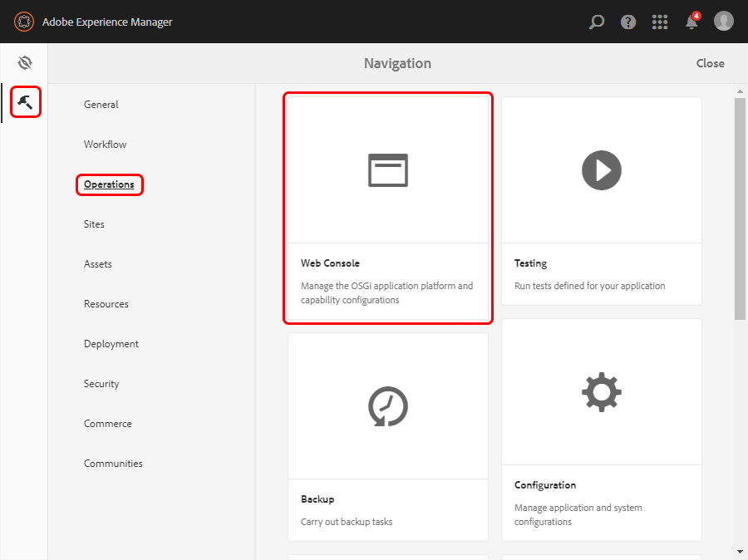Open the notifications bell
Screen dimensions: 748x560
tap(691, 22)
